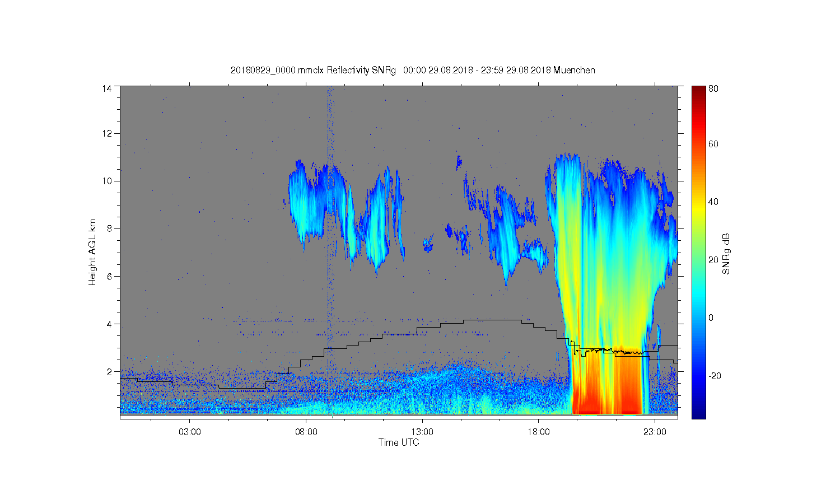Click the 2 km height tick label
840x504 pixels.
pyautogui.click(x=109, y=371)
